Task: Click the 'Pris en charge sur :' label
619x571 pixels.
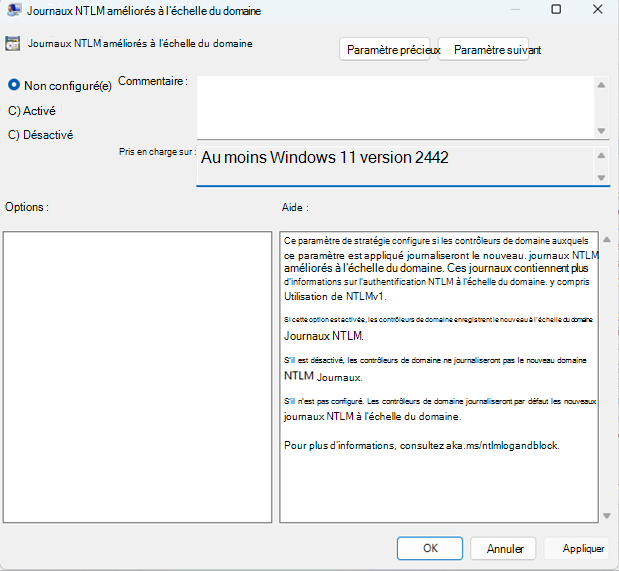Action: [x=157, y=152]
